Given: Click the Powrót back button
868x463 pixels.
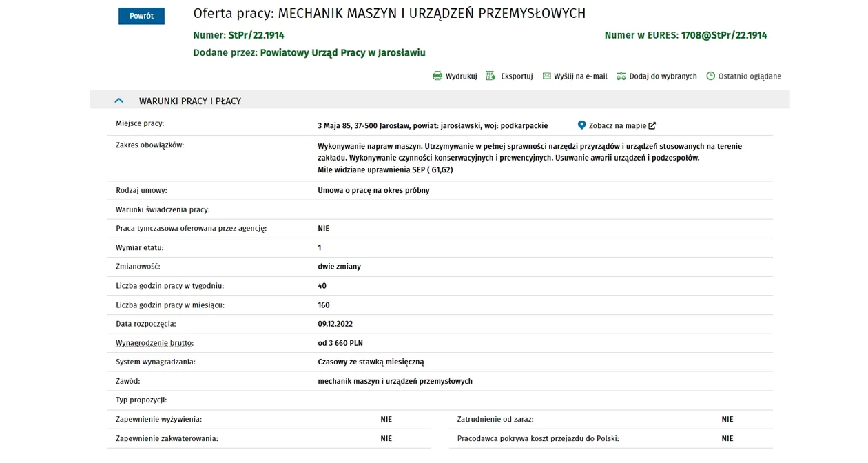Looking at the screenshot, I should coord(141,16).
